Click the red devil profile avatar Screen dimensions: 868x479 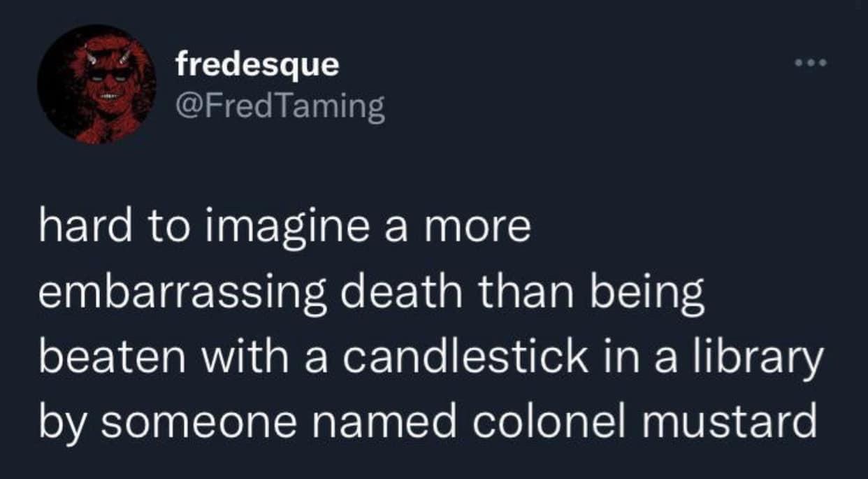[96, 84]
